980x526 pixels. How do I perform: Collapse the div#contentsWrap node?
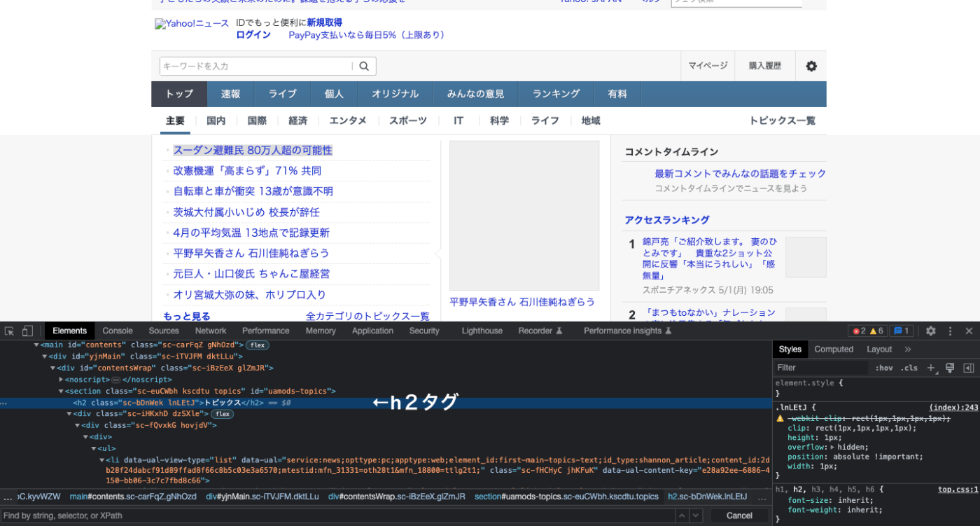tap(52, 368)
